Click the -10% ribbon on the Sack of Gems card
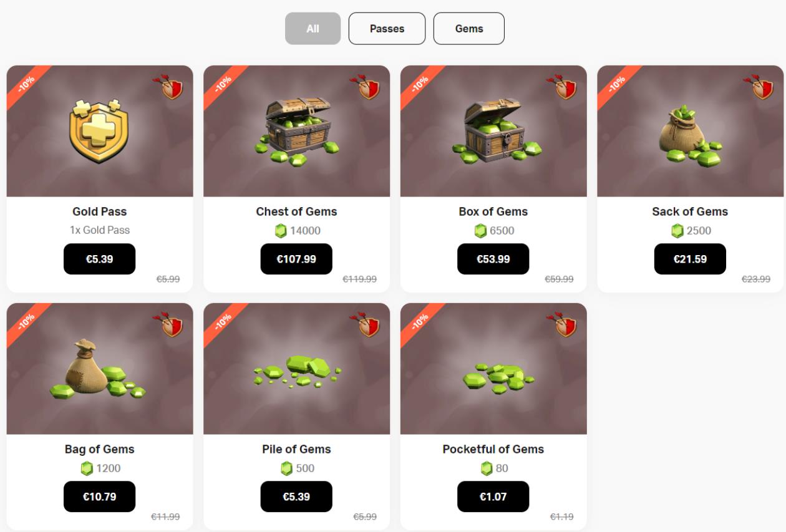 618,84
